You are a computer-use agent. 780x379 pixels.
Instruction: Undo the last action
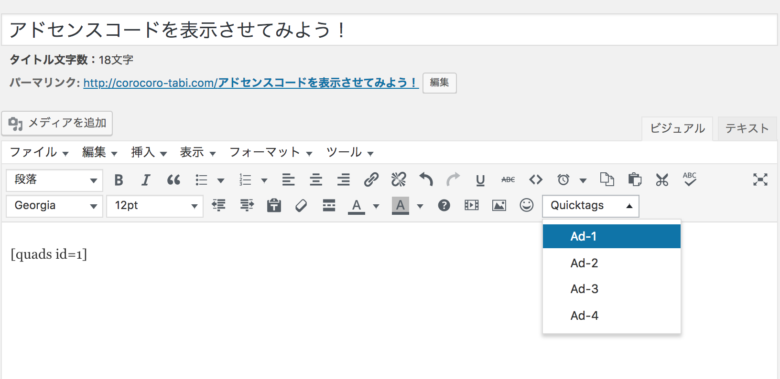coord(426,180)
